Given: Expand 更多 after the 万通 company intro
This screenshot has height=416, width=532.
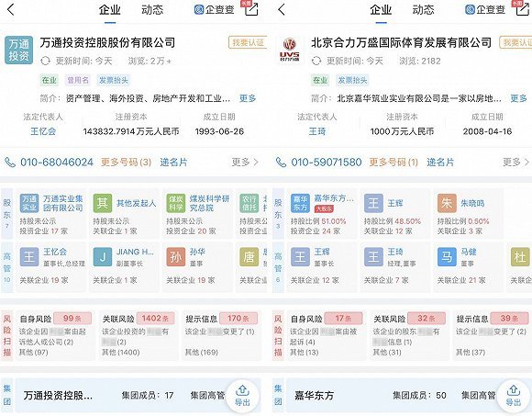Looking at the screenshot, I should [x=248, y=98].
